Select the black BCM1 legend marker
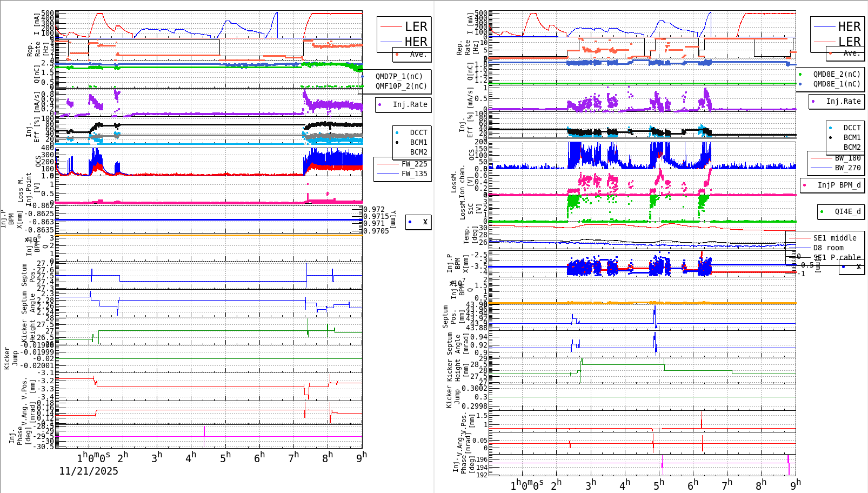 (397, 142)
